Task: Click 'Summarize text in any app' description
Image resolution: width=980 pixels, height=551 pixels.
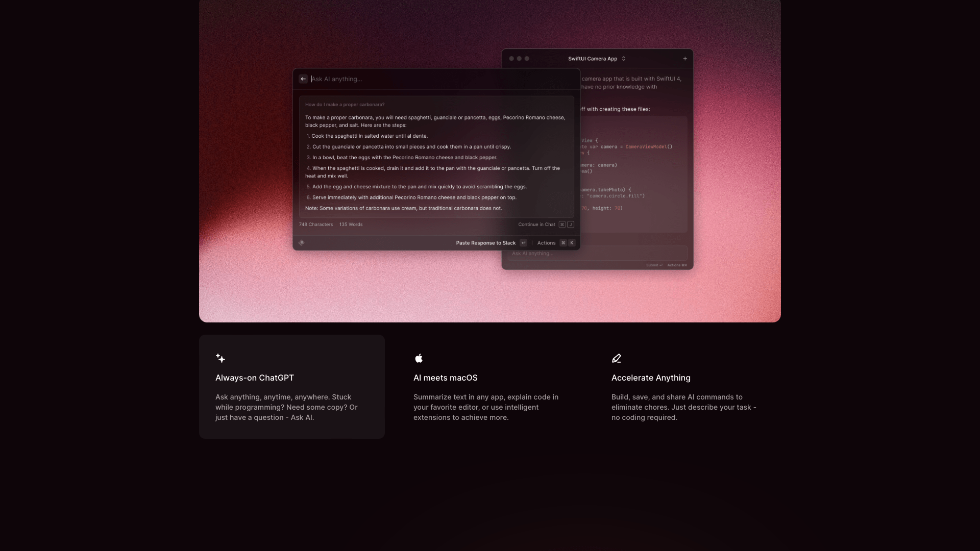Action: click(x=486, y=407)
